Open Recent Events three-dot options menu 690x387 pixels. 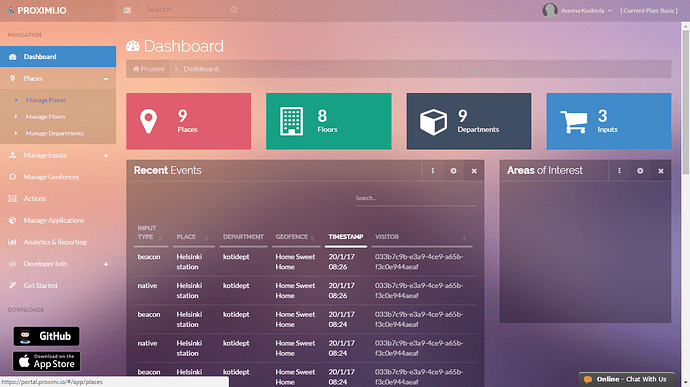433,171
